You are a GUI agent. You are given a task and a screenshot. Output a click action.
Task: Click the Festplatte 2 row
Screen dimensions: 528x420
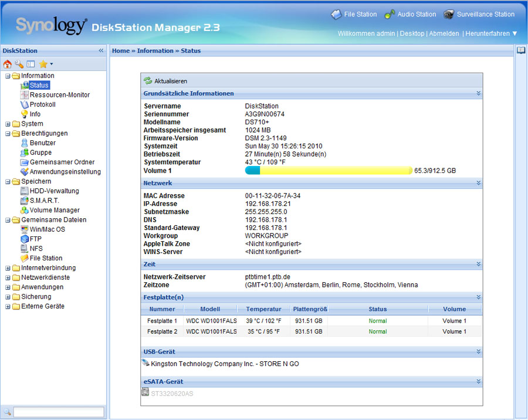tap(311, 331)
